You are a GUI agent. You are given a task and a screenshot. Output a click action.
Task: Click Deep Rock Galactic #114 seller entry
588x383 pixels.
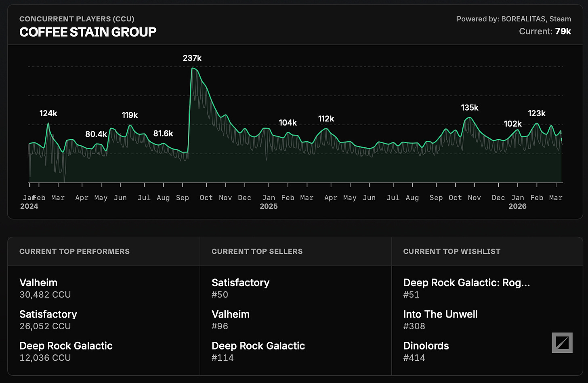(x=258, y=351)
